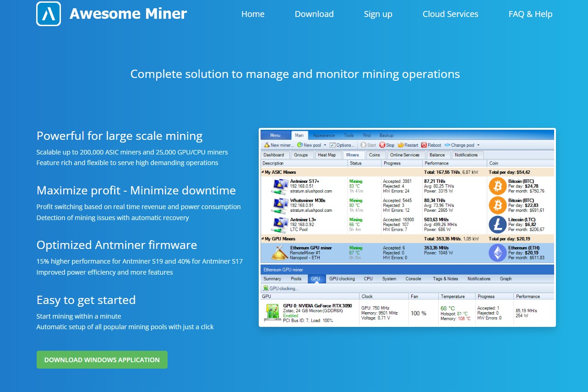Click the Status column header
Screen dimensions: 588x392
click(x=365, y=163)
